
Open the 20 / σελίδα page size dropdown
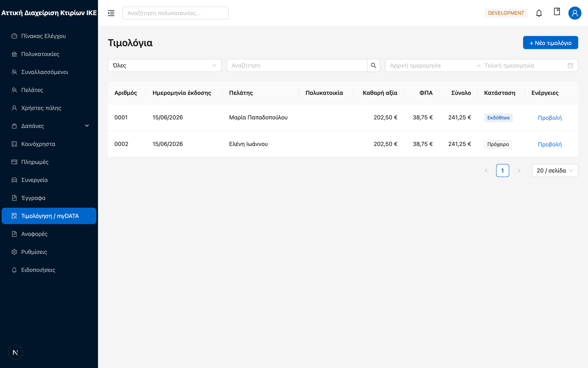[555, 171]
